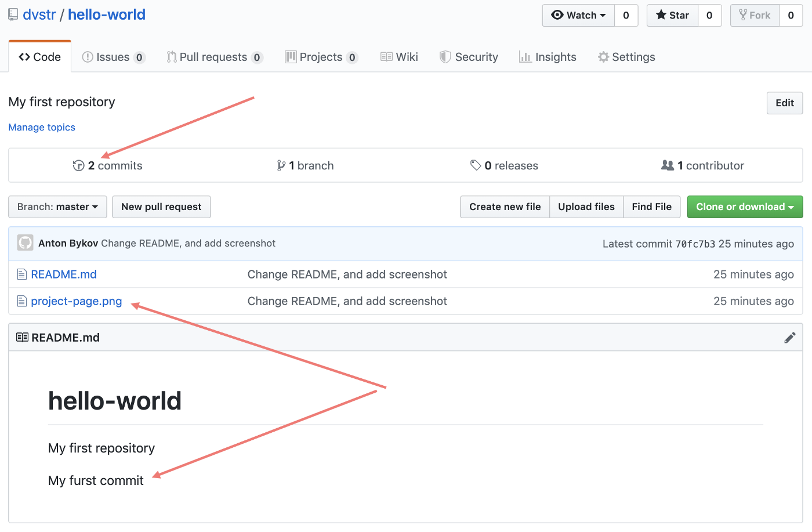Click the "My furst commit" README text

96,480
